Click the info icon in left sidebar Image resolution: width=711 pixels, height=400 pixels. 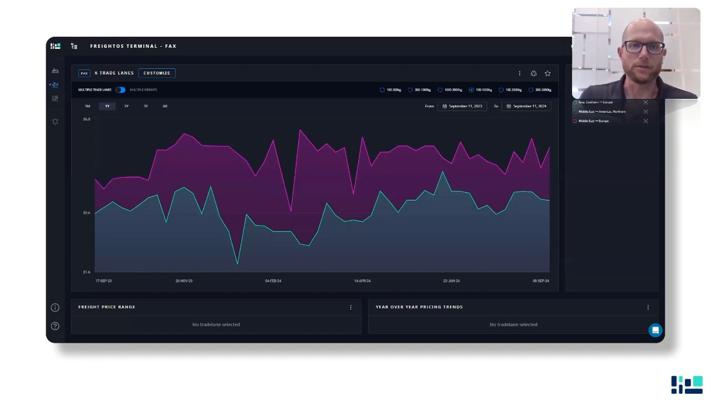point(55,308)
